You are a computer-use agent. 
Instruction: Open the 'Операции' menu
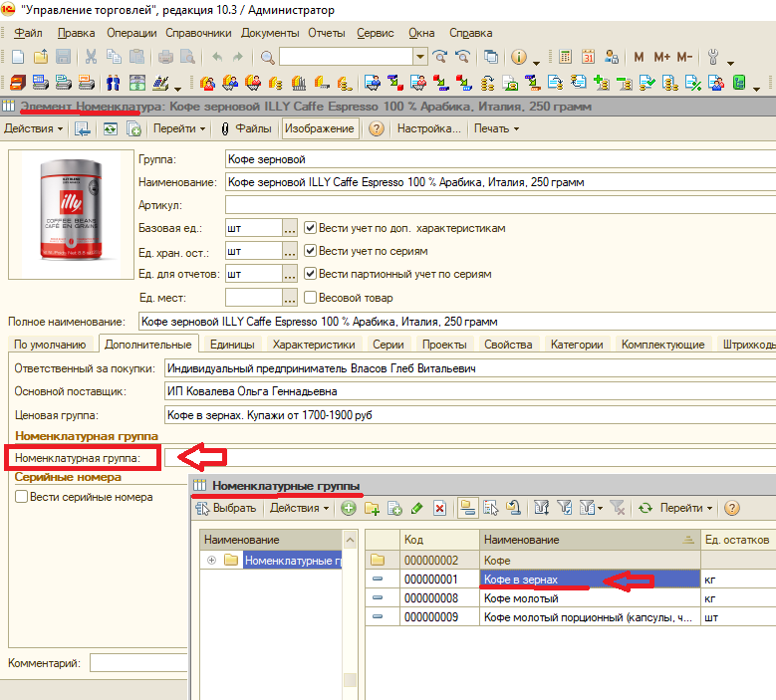[131, 33]
